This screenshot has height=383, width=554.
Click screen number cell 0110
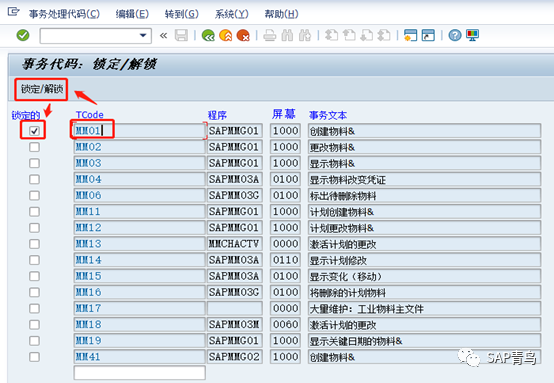point(285,260)
